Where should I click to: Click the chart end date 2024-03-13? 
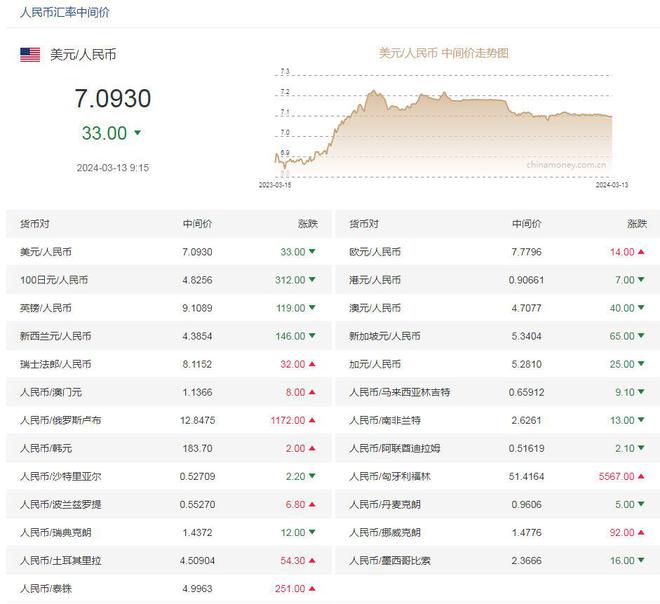[x=612, y=185]
